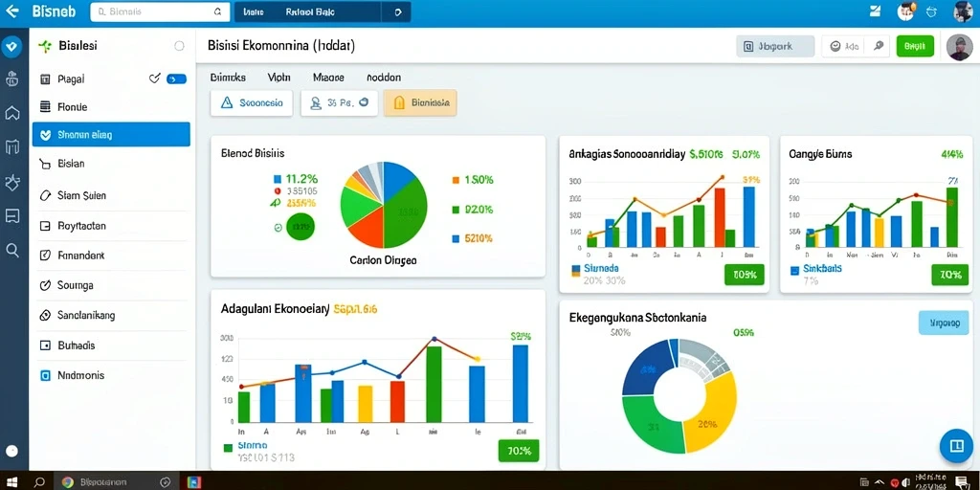Click the shield badge icon in left rail
Viewport: 980px width, 490px height.
11,47
